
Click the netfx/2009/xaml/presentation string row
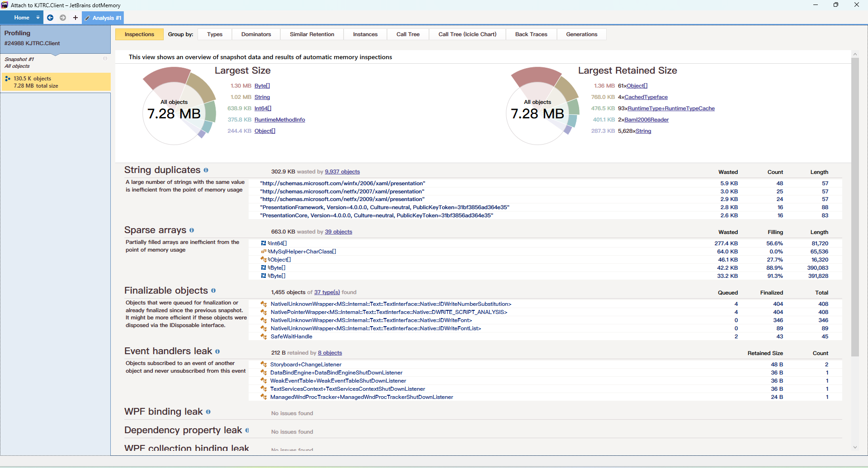coord(545,199)
